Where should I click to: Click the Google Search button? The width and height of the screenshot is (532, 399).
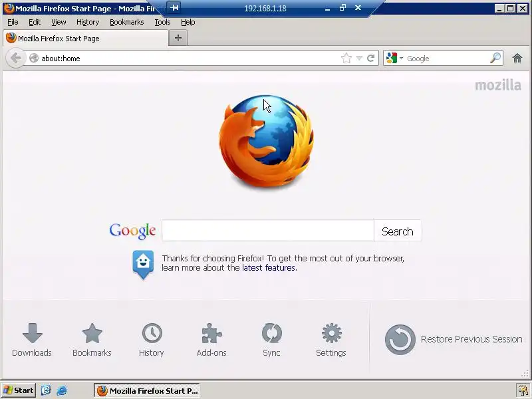click(398, 231)
